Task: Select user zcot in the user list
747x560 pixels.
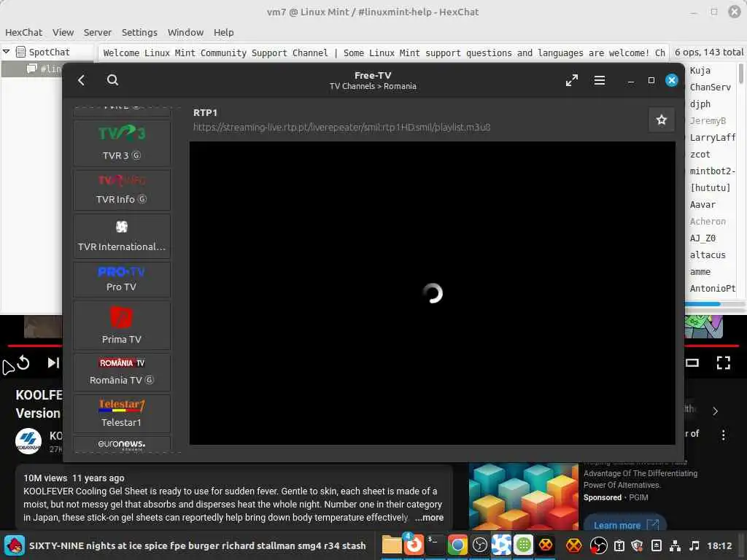Action: (x=700, y=155)
